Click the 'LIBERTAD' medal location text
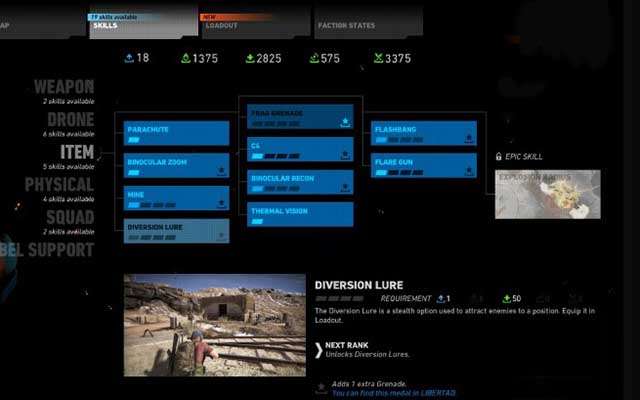The height and width of the screenshot is (400, 640). 438,393
